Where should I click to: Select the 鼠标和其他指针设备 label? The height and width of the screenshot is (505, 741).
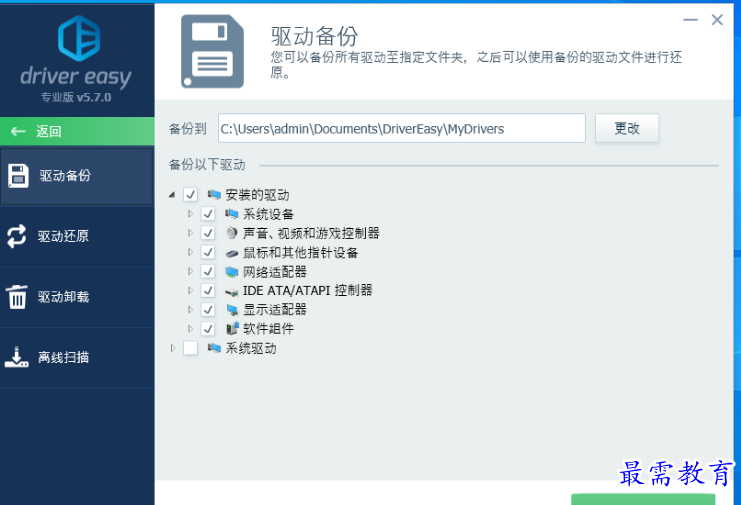click(300, 252)
